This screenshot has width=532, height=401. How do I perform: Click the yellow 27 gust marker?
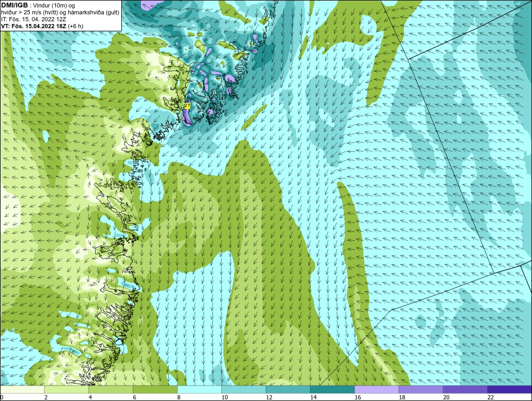(187, 105)
